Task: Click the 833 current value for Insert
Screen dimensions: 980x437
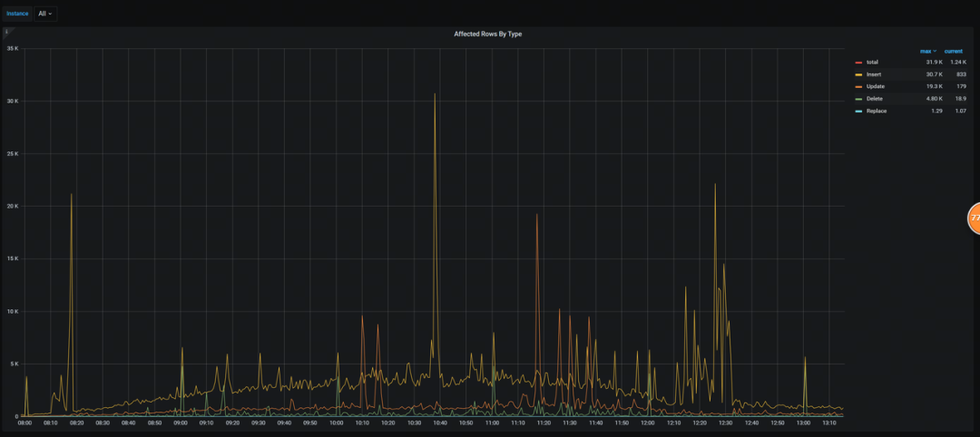Action: [961, 74]
